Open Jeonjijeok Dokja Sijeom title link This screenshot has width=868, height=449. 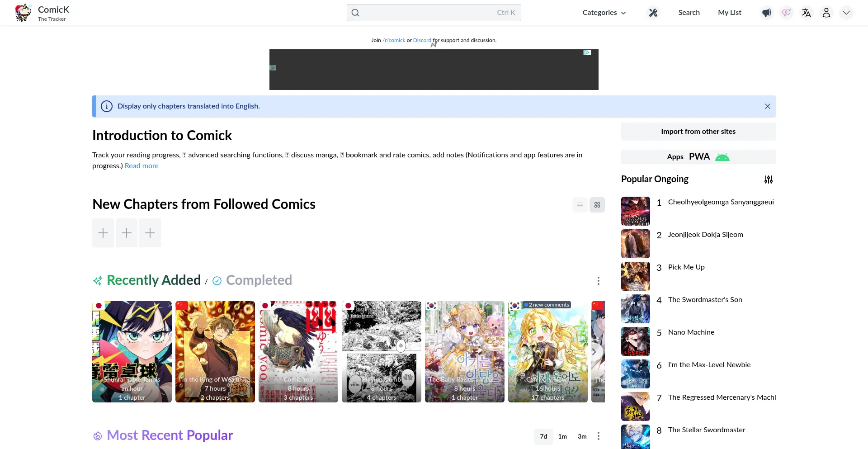[706, 235]
